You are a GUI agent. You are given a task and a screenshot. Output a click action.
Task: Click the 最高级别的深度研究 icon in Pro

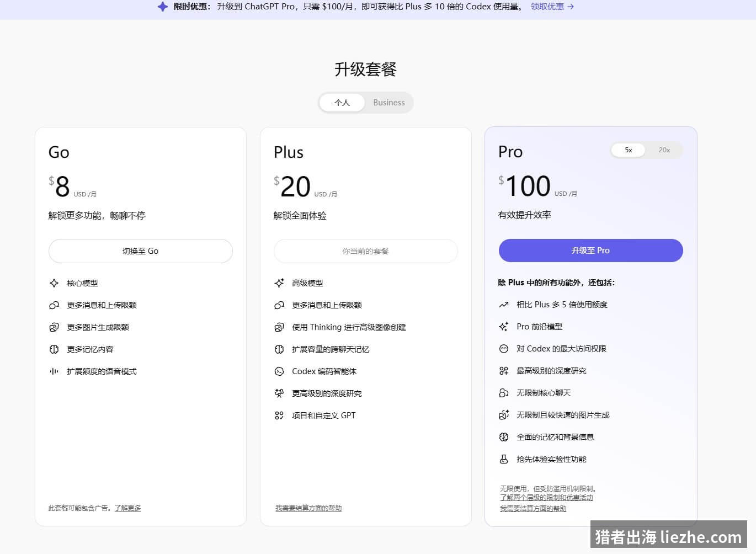point(504,371)
